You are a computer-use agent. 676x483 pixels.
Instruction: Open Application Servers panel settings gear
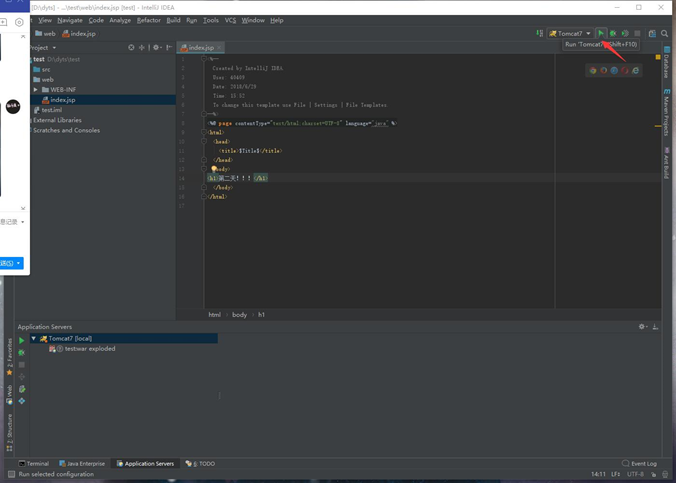(643, 327)
